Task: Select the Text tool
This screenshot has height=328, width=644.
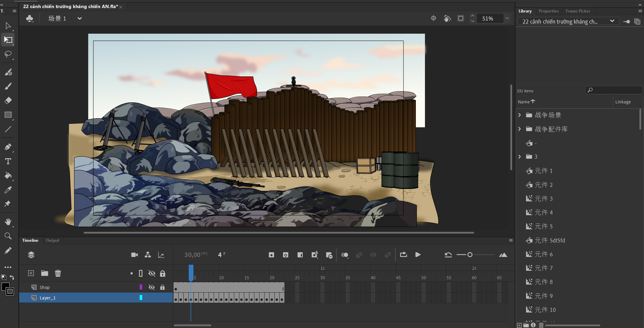Action: coord(8,161)
